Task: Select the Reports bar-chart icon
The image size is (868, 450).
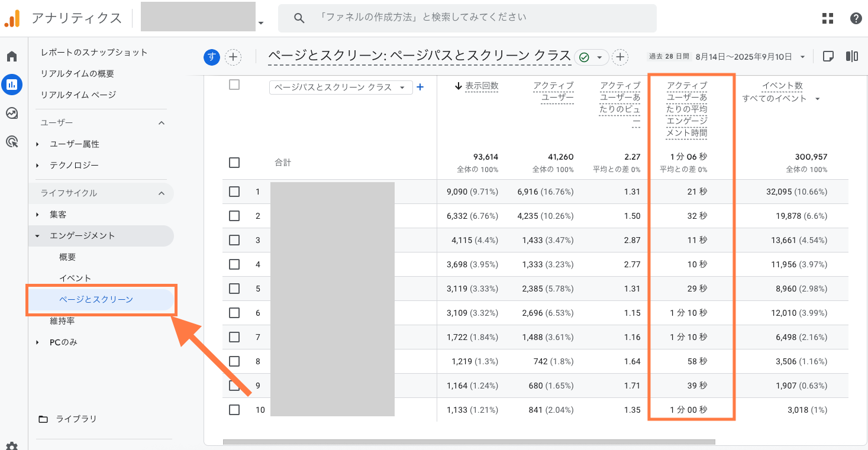Action: pyautogui.click(x=12, y=85)
